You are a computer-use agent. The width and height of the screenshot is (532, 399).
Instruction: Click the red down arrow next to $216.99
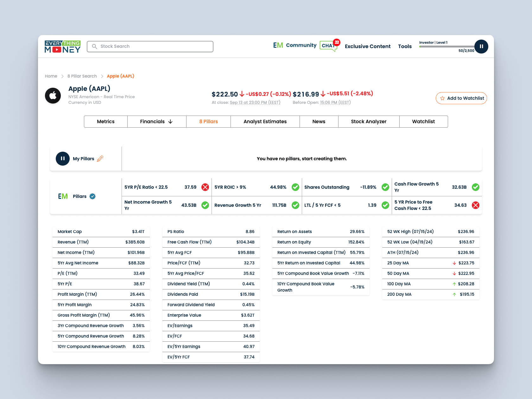323,94
